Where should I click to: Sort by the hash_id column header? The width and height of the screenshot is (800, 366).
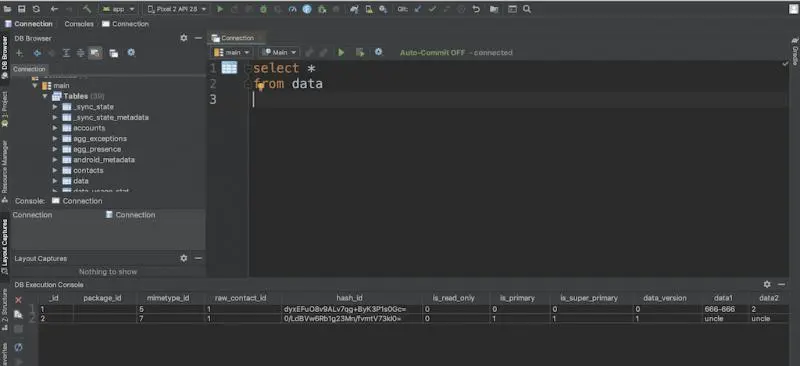[349, 298]
